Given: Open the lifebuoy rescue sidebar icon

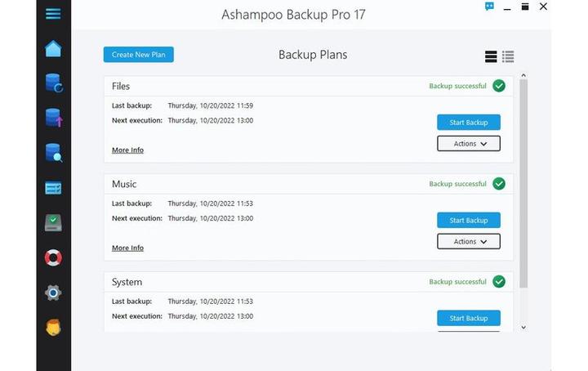Looking at the screenshot, I should pos(53,257).
